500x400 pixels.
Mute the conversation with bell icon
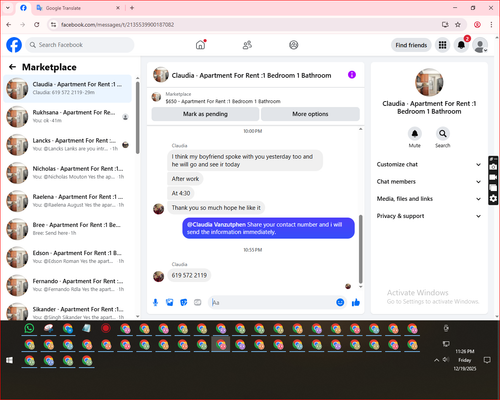[415, 134]
